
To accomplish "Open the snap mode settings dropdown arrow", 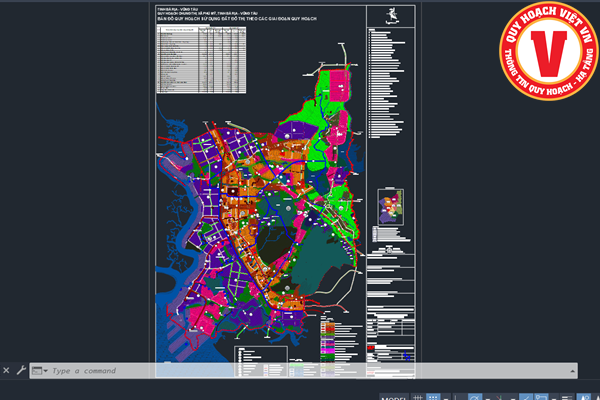I will [x=446, y=397].
